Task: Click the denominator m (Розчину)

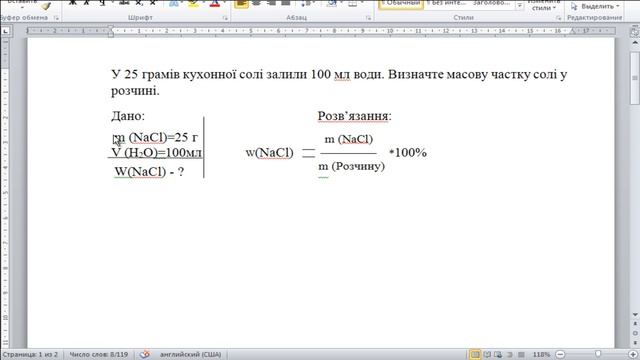Action: tap(351, 166)
